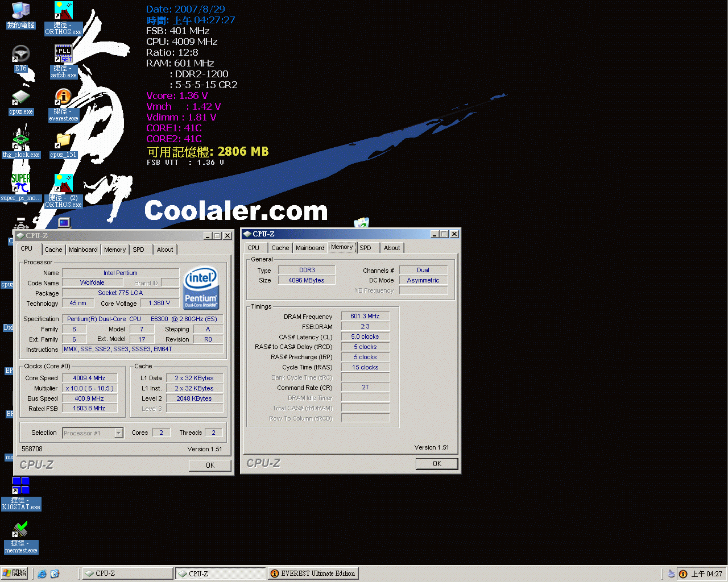Click the Technology 45 nm value
This screenshot has height=582, width=728.
click(x=78, y=303)
